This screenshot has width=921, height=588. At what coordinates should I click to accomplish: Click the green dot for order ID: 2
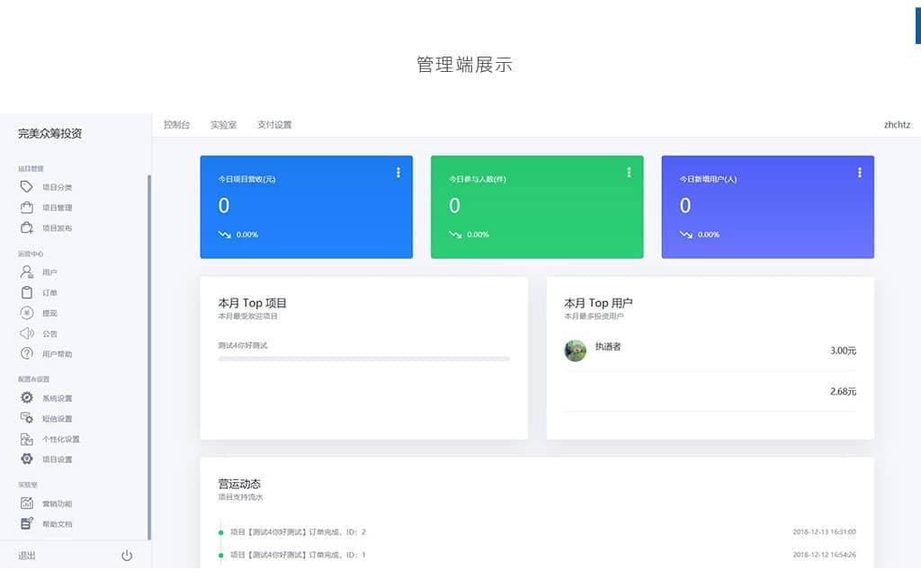click(x=221, y=533)
